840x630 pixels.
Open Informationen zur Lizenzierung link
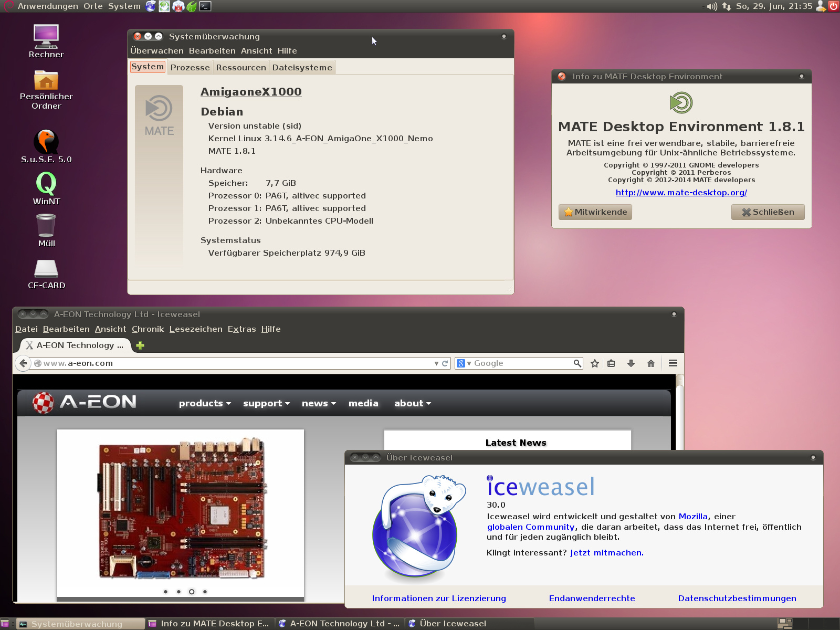tap(439, 598)
